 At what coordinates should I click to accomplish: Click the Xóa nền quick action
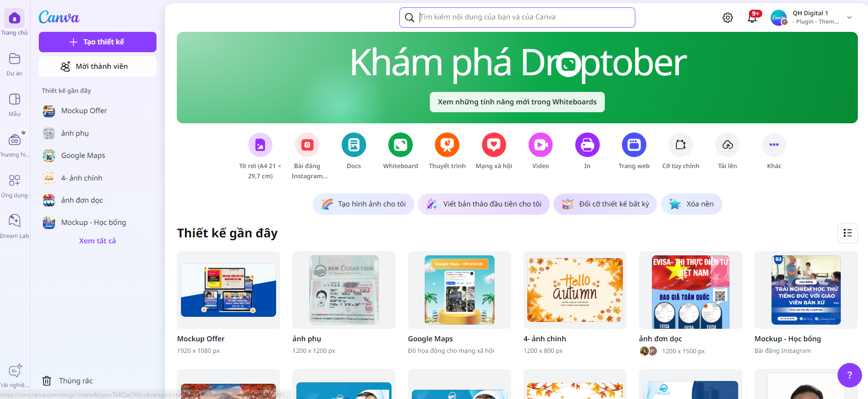pyautogui.click(x=691, y=204)
